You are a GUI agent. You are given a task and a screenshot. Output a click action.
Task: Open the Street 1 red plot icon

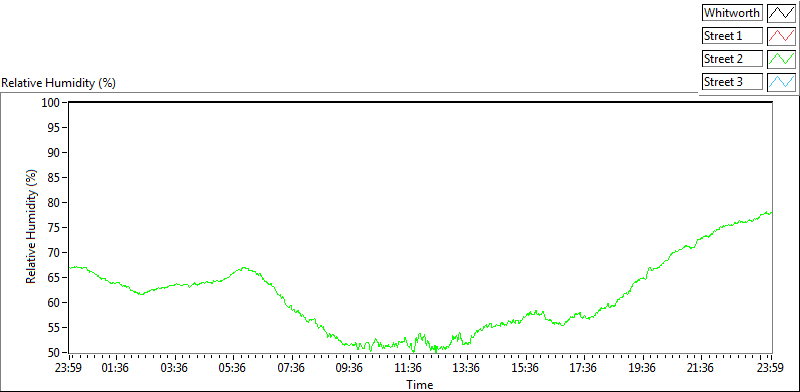click(x=781, y=36)
